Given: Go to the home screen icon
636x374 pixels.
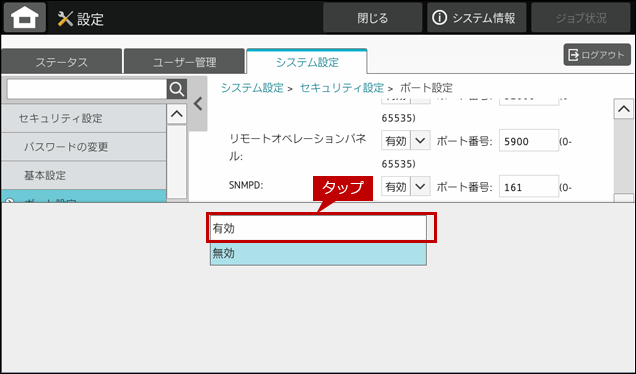Looking at the screenshot, I should (25, 18).
